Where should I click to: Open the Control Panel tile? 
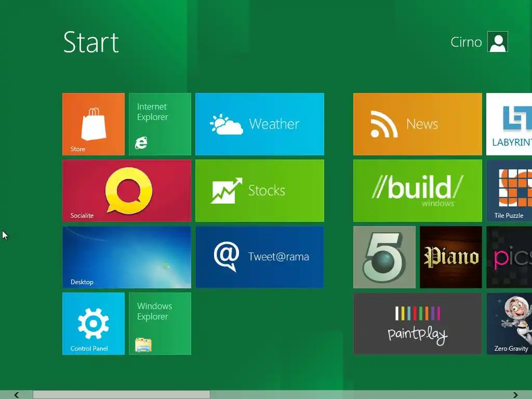pos(94,324)
